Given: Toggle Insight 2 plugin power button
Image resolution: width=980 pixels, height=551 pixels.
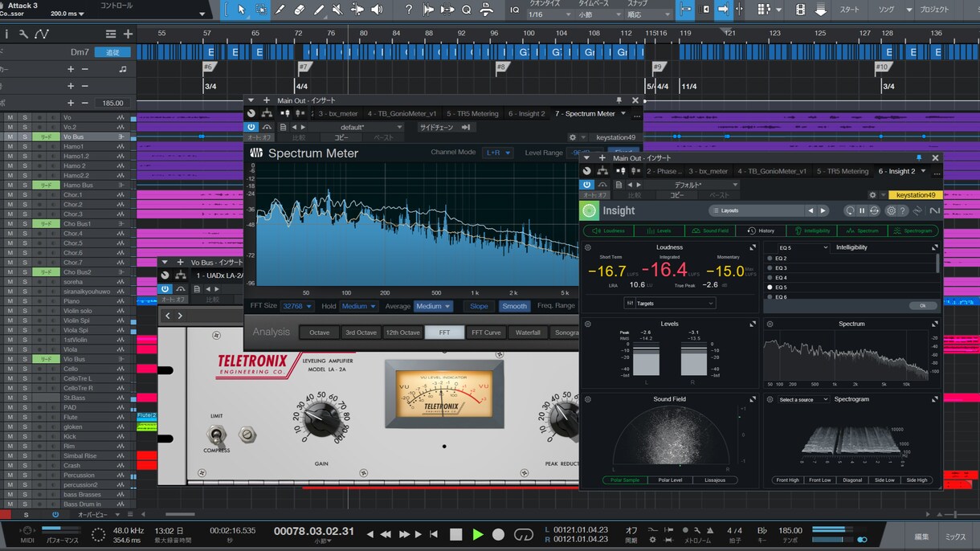Looking at the screenshot, I should click(587, 185).
